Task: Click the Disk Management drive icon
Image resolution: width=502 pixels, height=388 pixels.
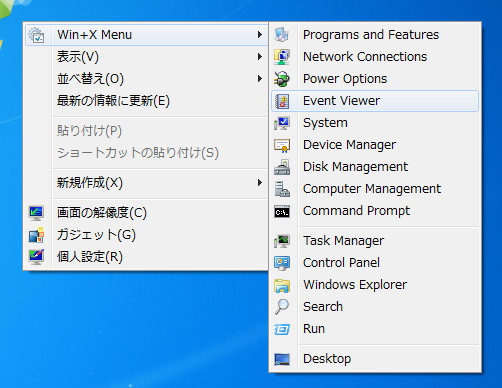Action: coord(282,167)
